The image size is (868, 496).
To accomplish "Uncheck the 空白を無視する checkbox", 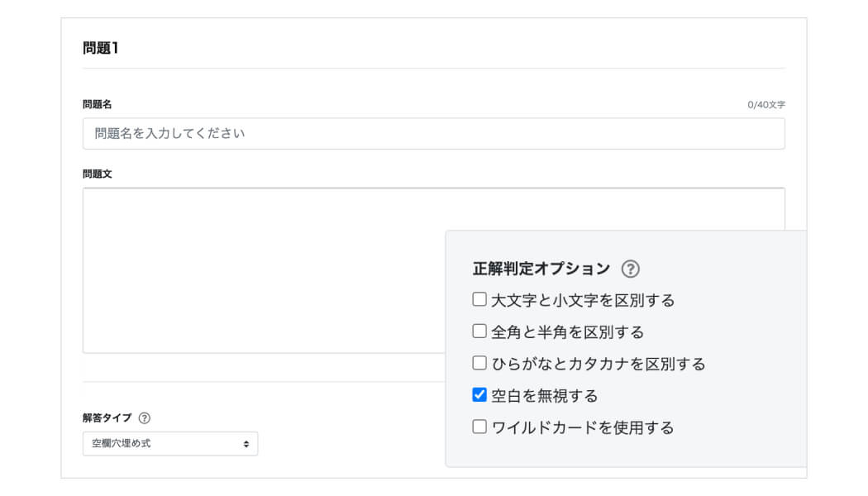I will pos(479,394).
